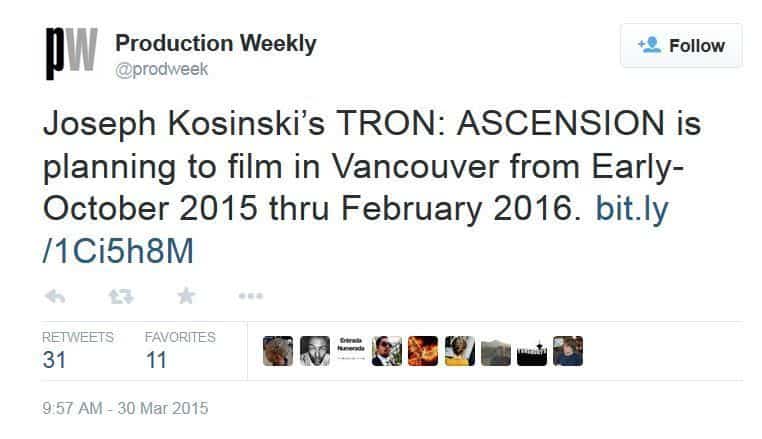762x439 pixels.
Task: Select the gray mountain landscape avatar
Action: pos(495,351)
